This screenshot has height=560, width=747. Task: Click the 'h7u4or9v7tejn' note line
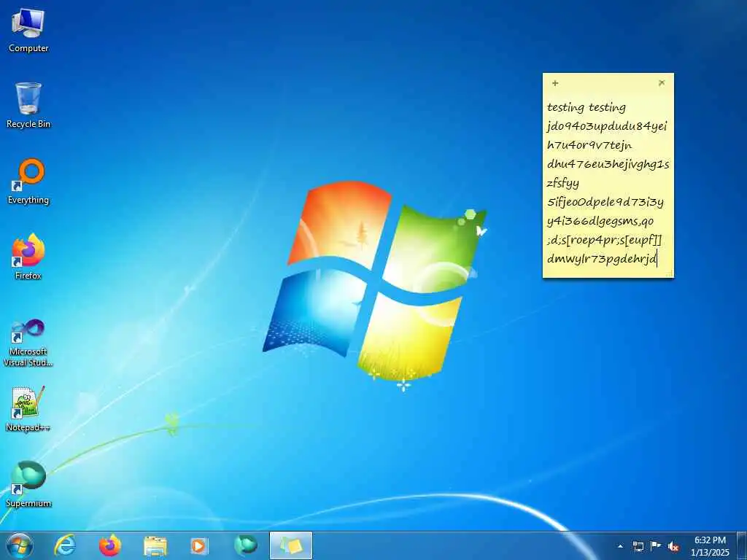coord(589,145)
